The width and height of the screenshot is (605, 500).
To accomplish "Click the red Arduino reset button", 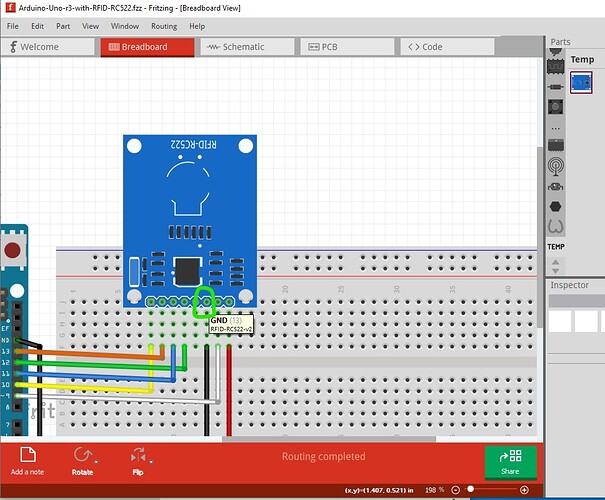I will click(12, 250).
